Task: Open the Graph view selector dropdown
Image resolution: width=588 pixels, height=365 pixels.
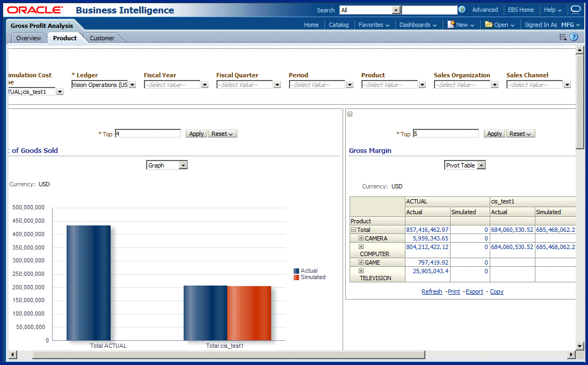Action: pyautogui.click(x=183, y=165)
